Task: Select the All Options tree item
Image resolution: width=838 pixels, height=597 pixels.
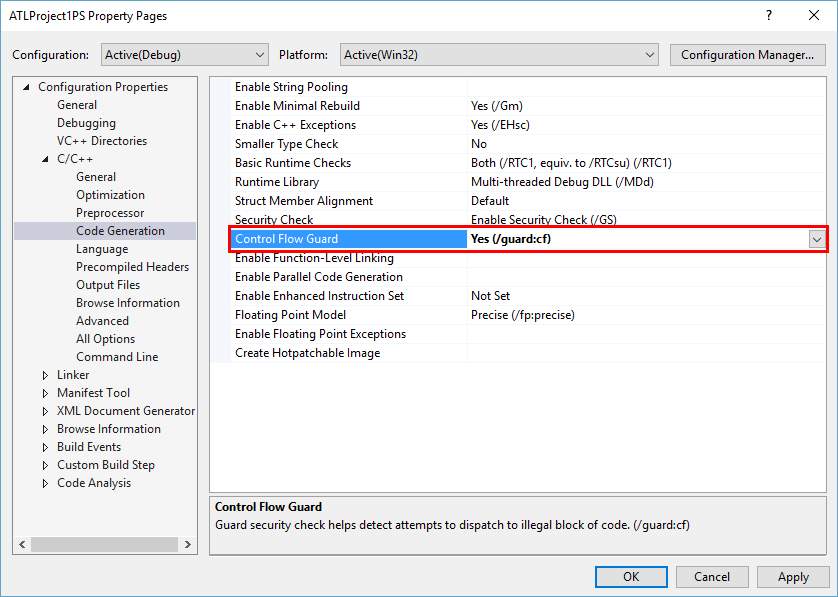Action: (105, 339)
